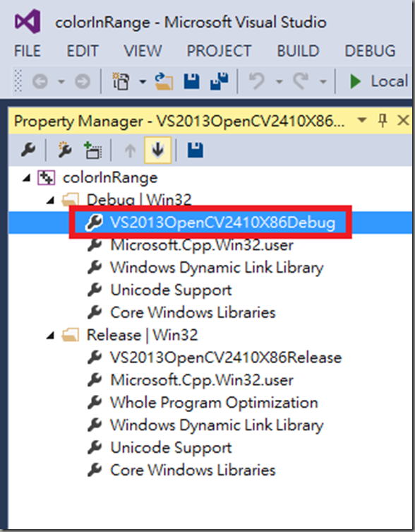Select Windows Dynamic Link Library under Debug

coord(217,267)
